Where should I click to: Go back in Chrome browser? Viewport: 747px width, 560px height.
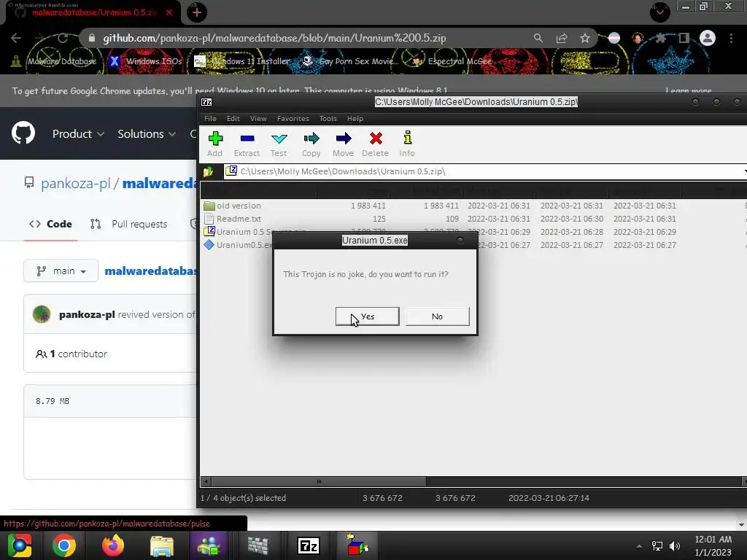(x=16, y=38)
